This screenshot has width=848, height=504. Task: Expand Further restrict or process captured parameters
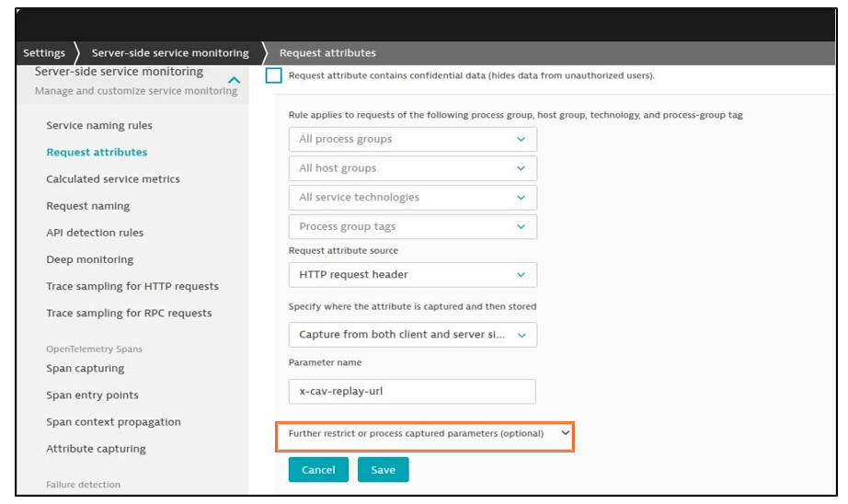pos(425,434)
